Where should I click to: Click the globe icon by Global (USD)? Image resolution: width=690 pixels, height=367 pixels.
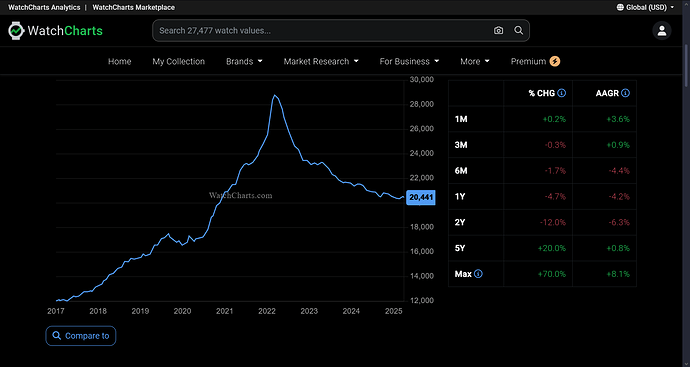[x=620, y=7]
